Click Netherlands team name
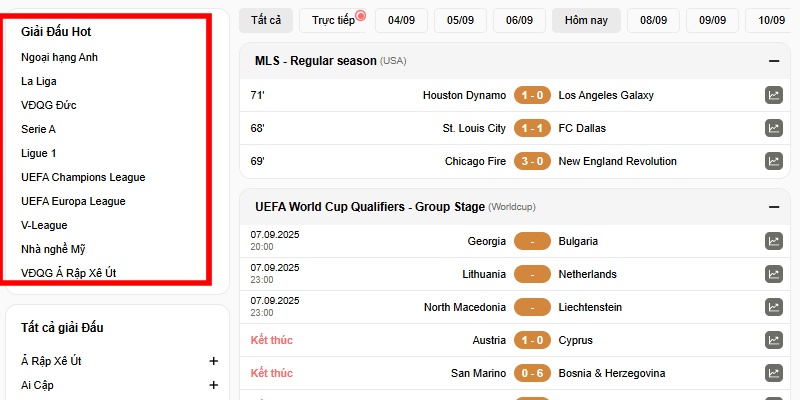The width and height of the screenshot is (800, 400). click(x=588, y=274)
